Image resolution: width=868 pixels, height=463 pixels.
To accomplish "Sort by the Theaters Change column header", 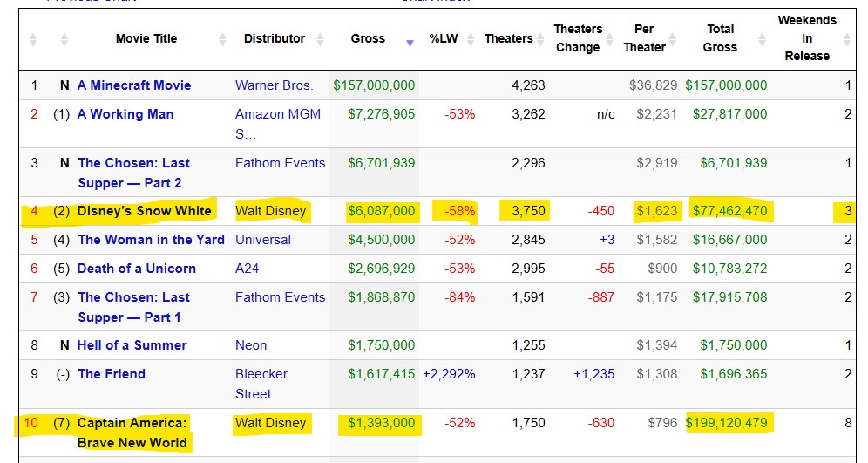I will click(x=578, y=38).
